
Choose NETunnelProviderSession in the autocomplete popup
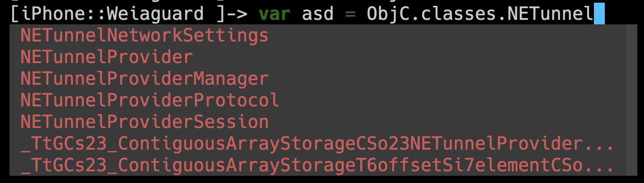point(144,122)
